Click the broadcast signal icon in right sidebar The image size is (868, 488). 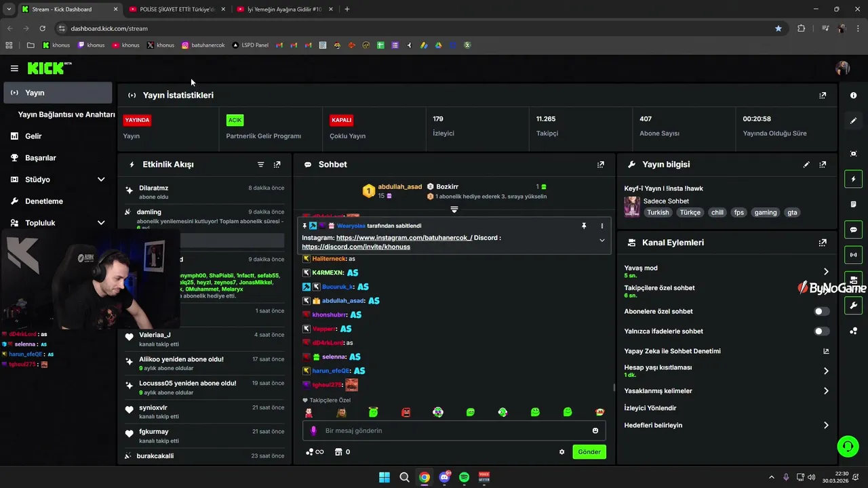tap(854, 255)
